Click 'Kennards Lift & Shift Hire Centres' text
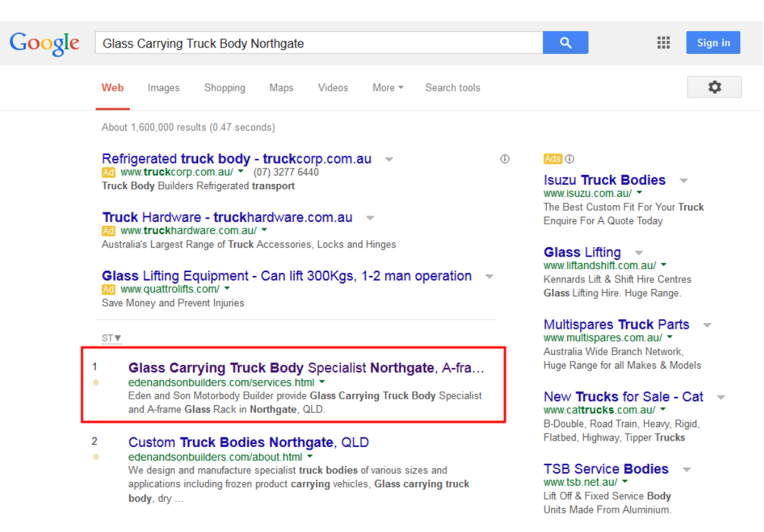The height and width of the screenshot is (532, 764). click(617, 279)
